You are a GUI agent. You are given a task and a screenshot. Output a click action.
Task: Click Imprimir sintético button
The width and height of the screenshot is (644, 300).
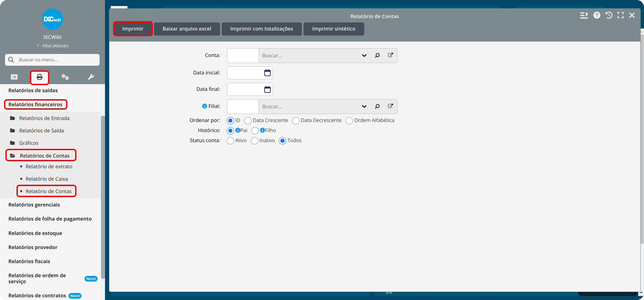pos(334,29)
